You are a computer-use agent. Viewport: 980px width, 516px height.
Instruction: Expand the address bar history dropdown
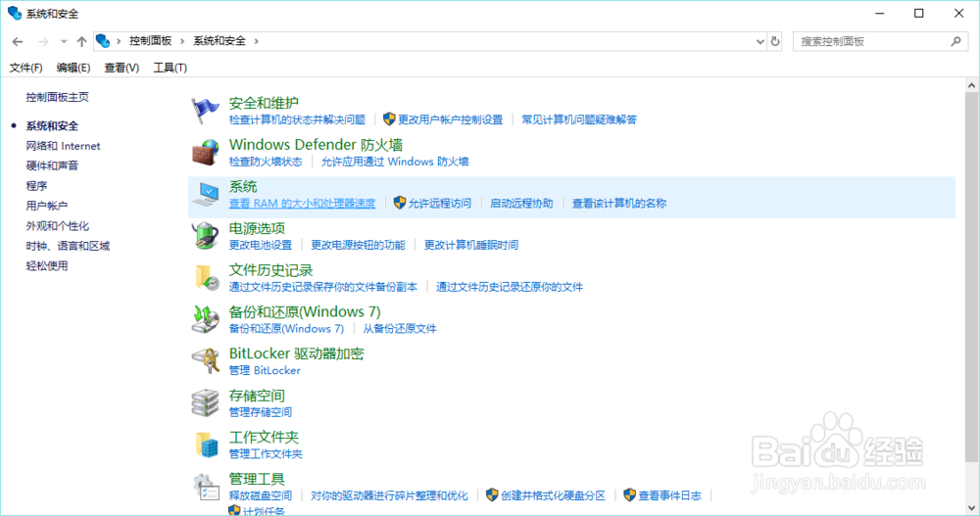click(x=760, y=41)
